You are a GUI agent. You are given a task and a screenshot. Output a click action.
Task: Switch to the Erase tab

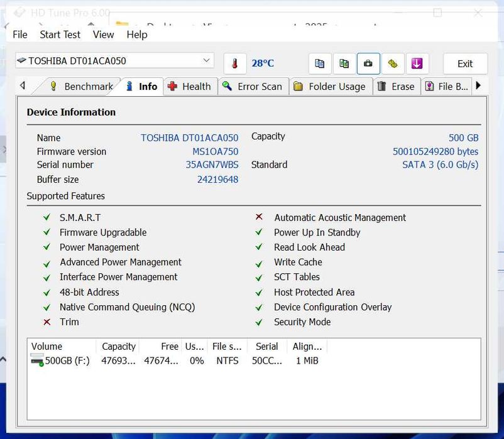[397, 87]
